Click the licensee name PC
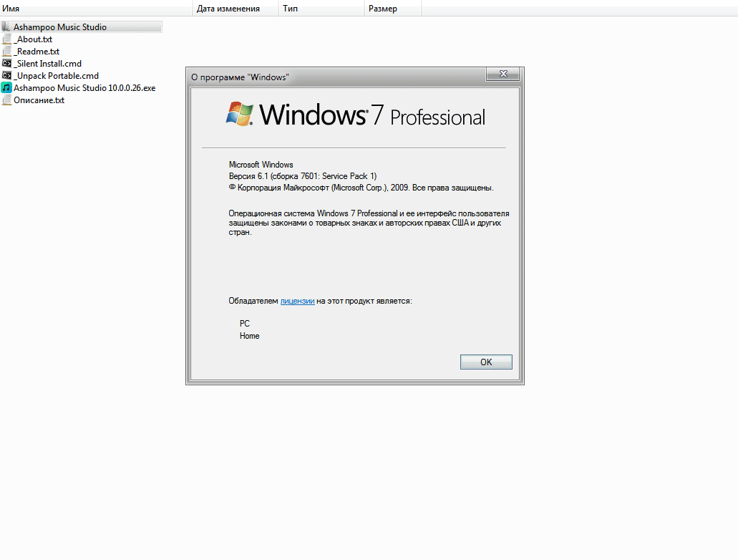Screen dimensions: 738x560 coord(245,324)
